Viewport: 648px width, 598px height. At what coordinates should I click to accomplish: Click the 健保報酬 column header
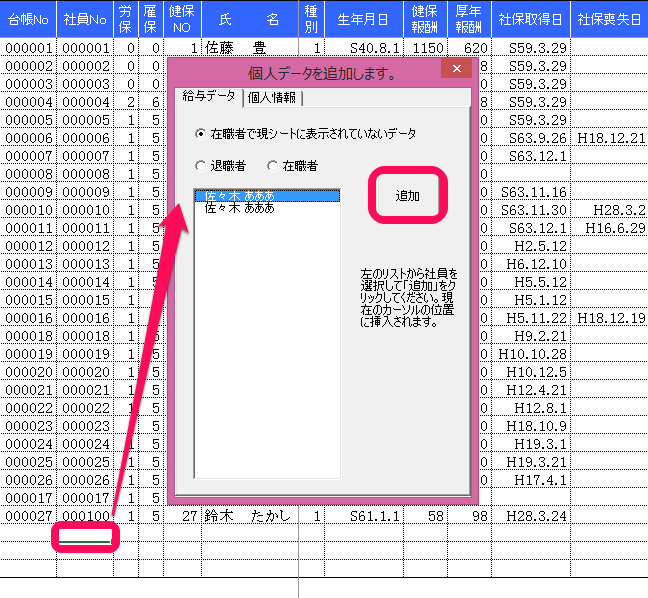click(425, 19)
